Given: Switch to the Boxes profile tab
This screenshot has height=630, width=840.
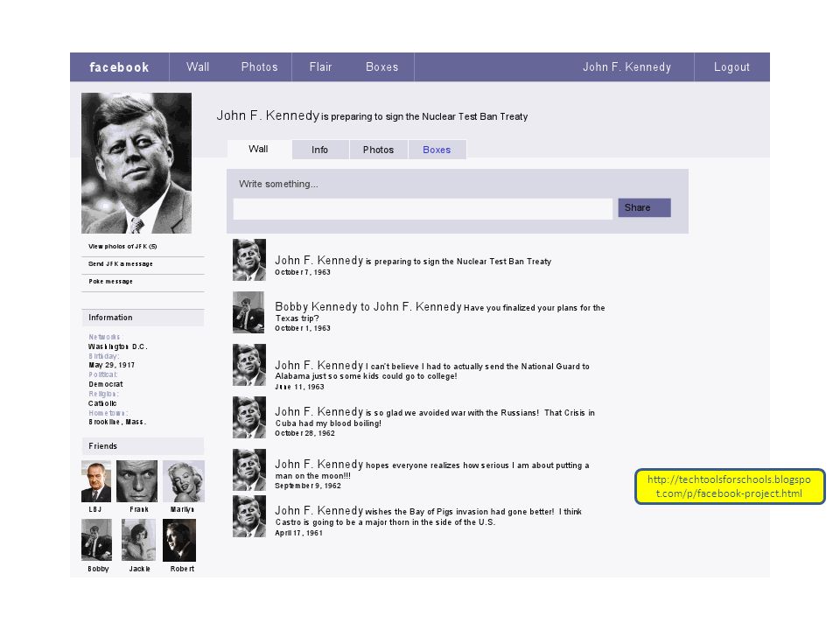Looking at the screenshot, I should click(x=437, y=150).
